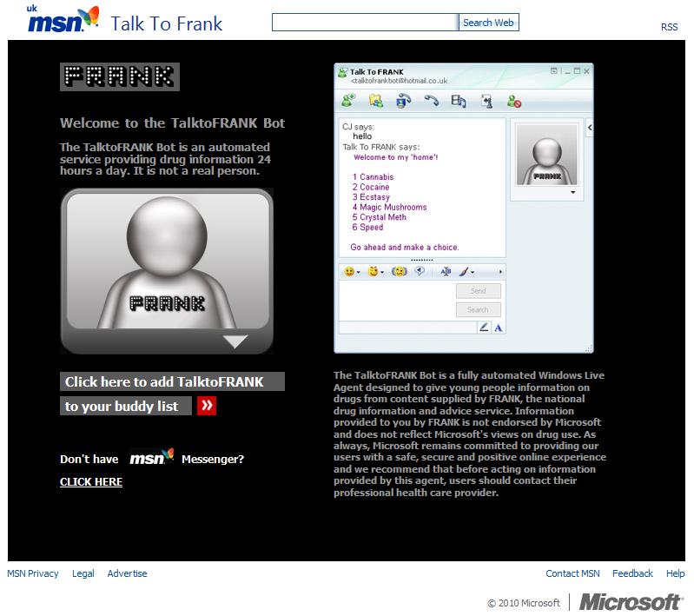The width and height of the screenshot is (694, 616).
Task: Open the winks dropdown arrow
Action: 382,272
